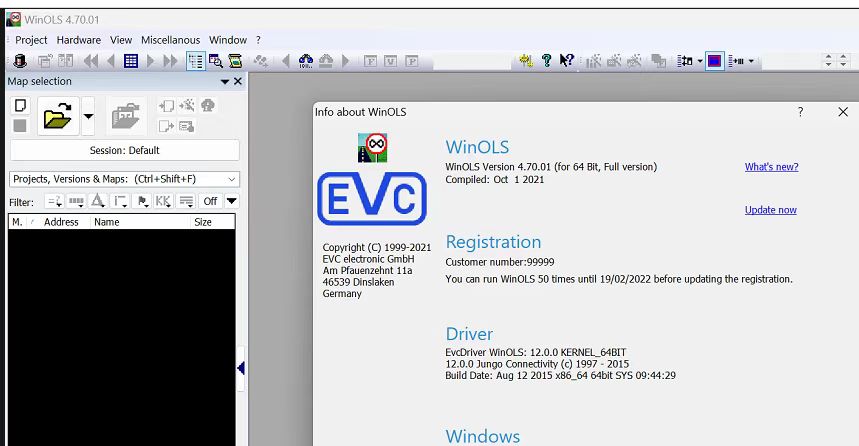Click the row indent adjust icon
The height and width of the screenshot is (446, 859).
[x=736, y=61]
